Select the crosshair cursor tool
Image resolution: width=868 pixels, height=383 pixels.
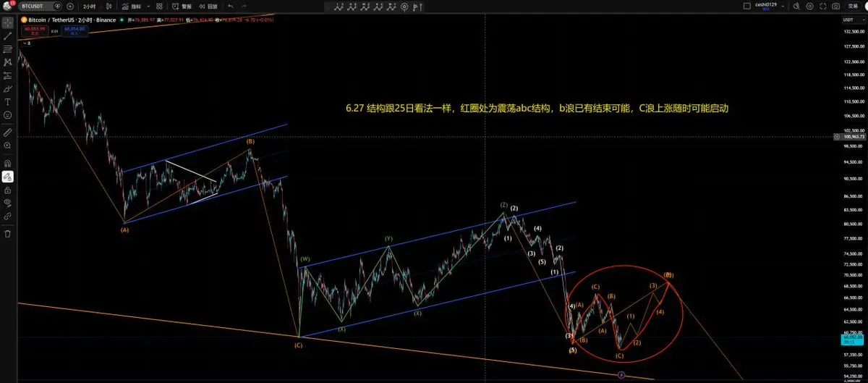[8, 22]
